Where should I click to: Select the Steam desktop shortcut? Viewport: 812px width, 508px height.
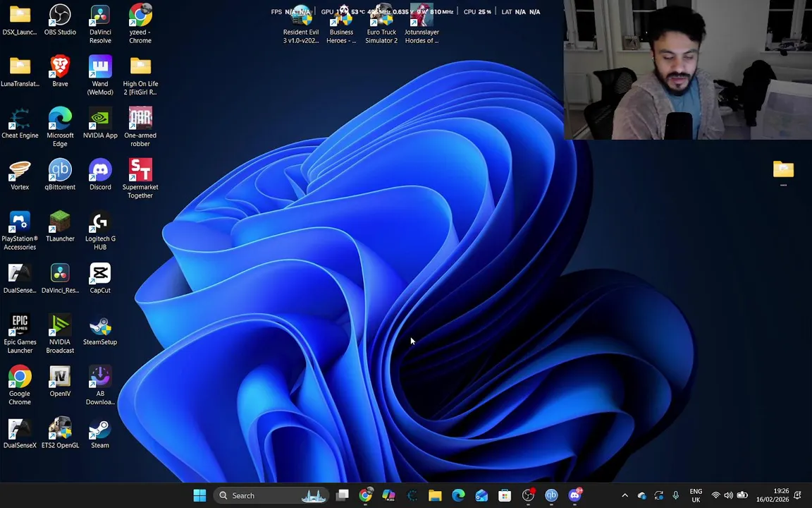(x=100, y=435)
